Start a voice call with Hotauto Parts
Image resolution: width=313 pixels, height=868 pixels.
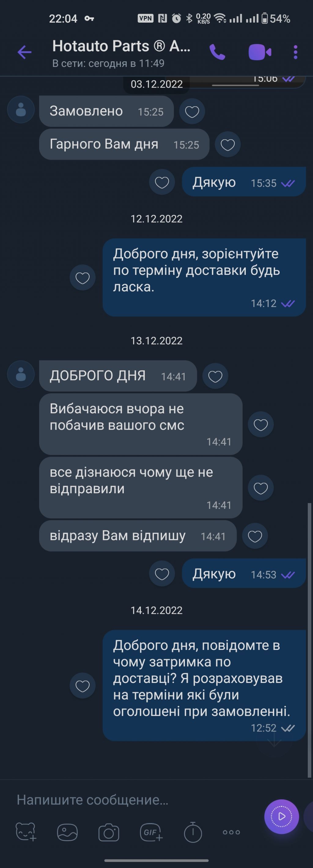tap(217, 52)
